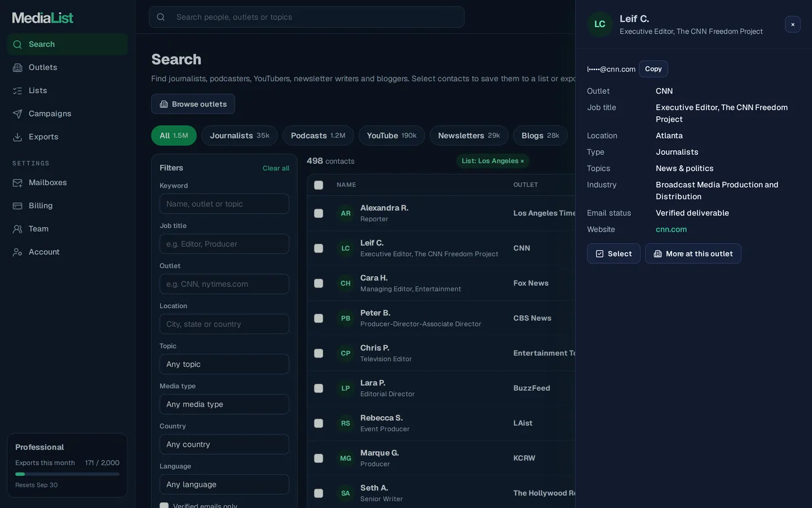The height and width of the screenshot is (508, 812).
Task: Close the Leif C. detail panel
Action: pyautogui.click(x=793, y=24)
